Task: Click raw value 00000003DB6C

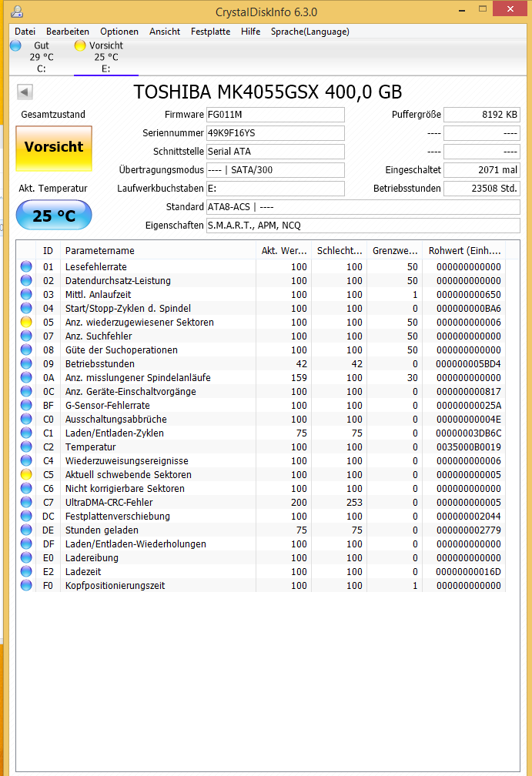Action: (x=468, y=433)
